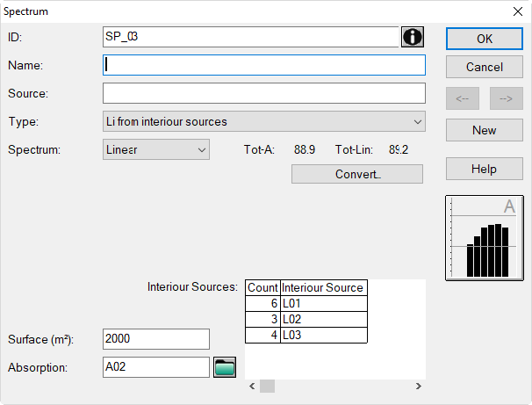Select the L01 interior source cell
The height and width of the screenshot is (405, 532).
324,303
